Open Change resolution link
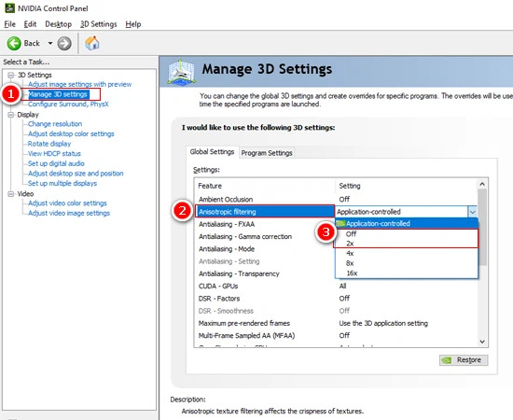 (55, 124)
